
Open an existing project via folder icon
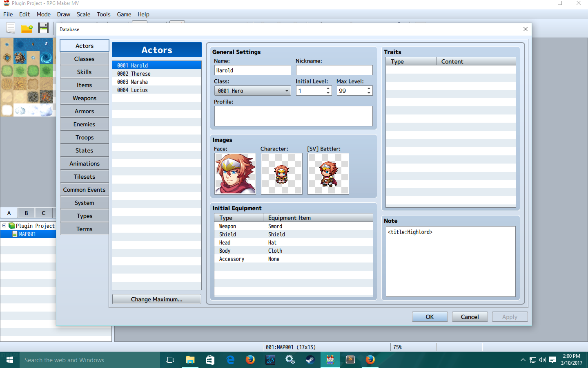[27, 28]
